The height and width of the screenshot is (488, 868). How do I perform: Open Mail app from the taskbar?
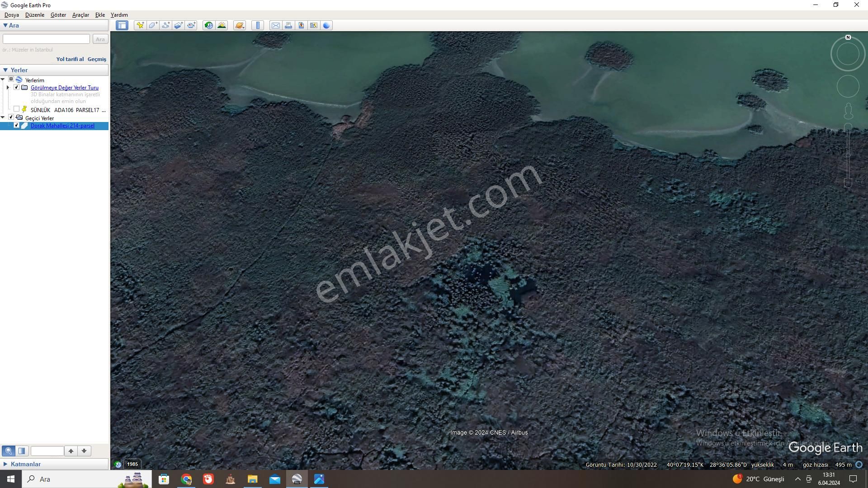point(274,479)
